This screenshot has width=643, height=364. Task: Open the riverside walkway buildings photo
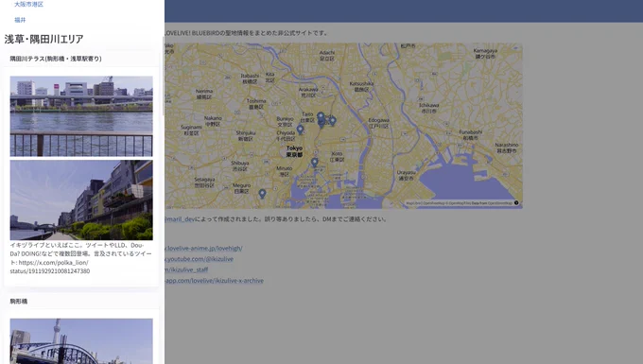click(81, 200)
